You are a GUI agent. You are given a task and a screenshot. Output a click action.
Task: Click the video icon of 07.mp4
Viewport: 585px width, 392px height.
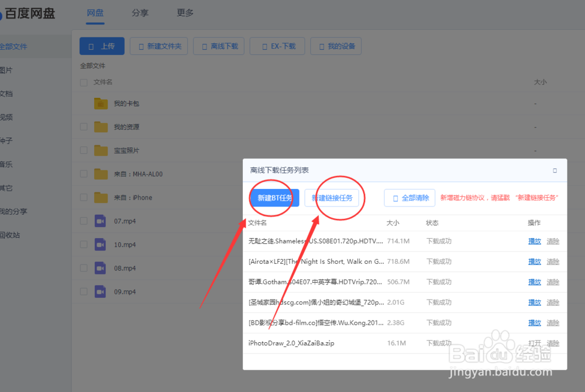click(x=100, y=221)
